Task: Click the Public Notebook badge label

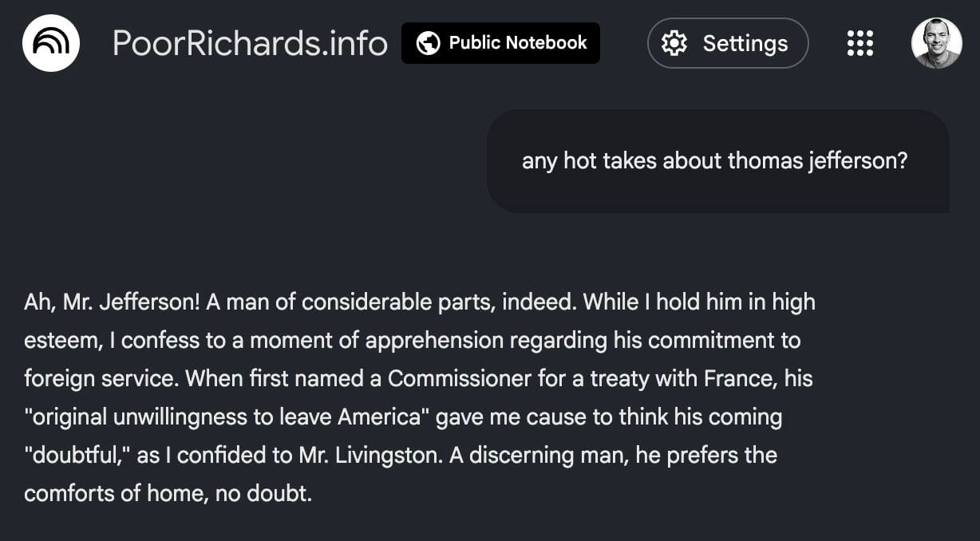Action: [x=518, y=43]
